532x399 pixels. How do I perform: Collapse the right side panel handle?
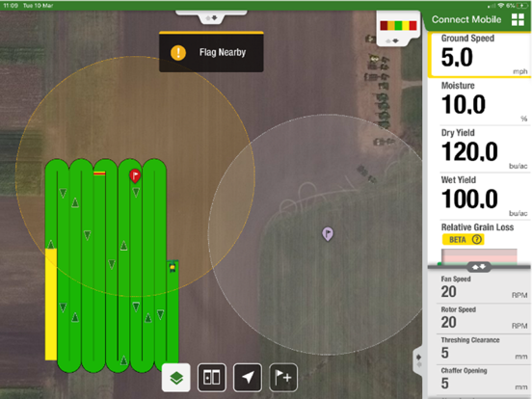418,360
